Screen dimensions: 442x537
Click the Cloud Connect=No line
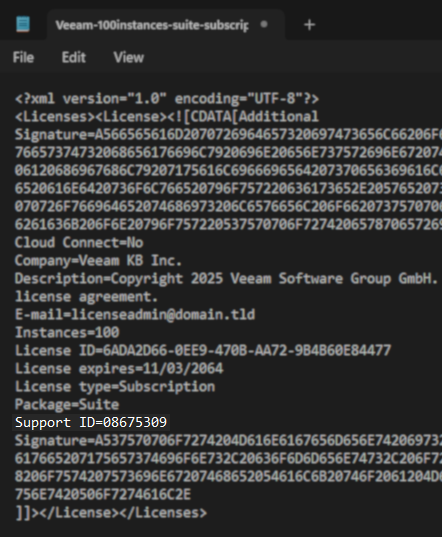click(79, 242)
